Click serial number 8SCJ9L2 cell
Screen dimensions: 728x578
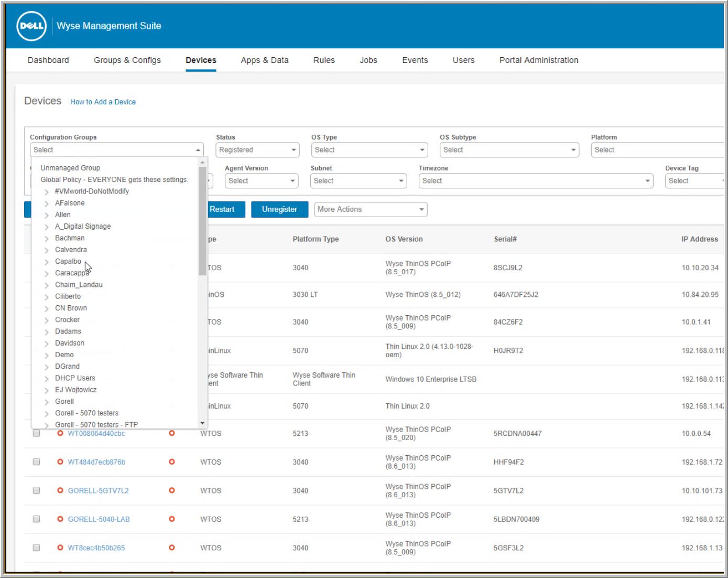508,267
